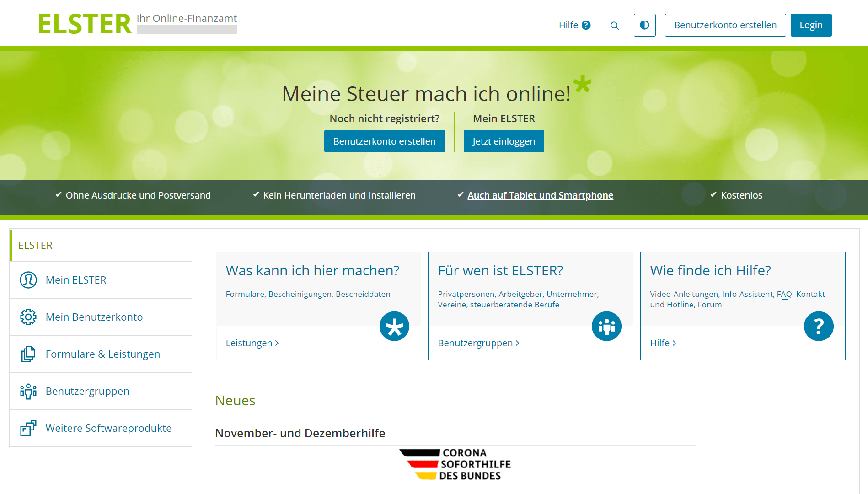
Task: Open Benutzergruppen sidebar entry
Action: click(x=101, y=391)
